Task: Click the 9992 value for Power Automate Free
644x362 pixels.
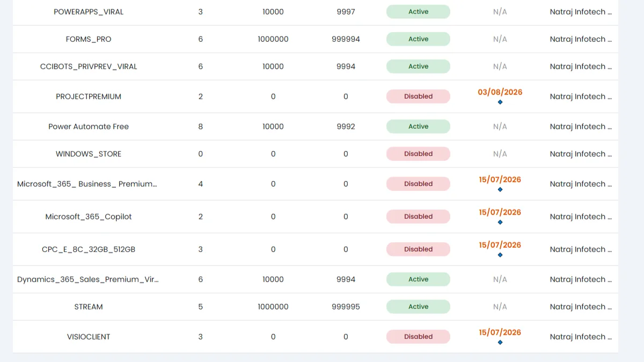Action: point(346,127)
